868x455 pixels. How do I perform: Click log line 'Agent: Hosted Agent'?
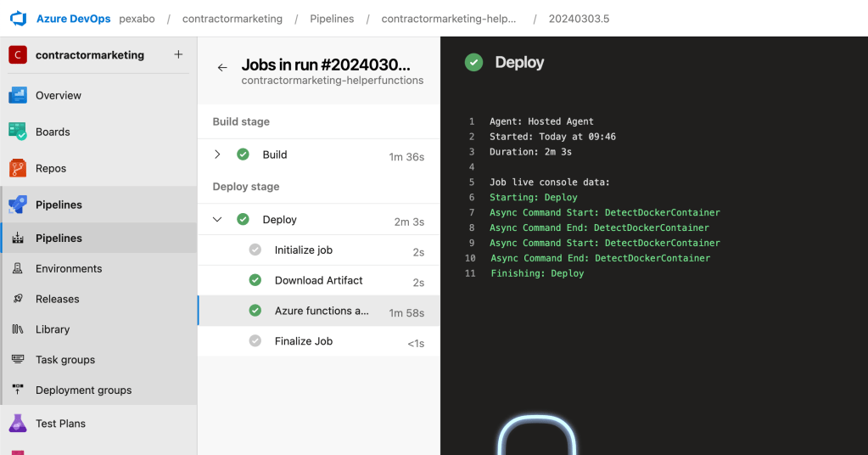pos(541,121)
